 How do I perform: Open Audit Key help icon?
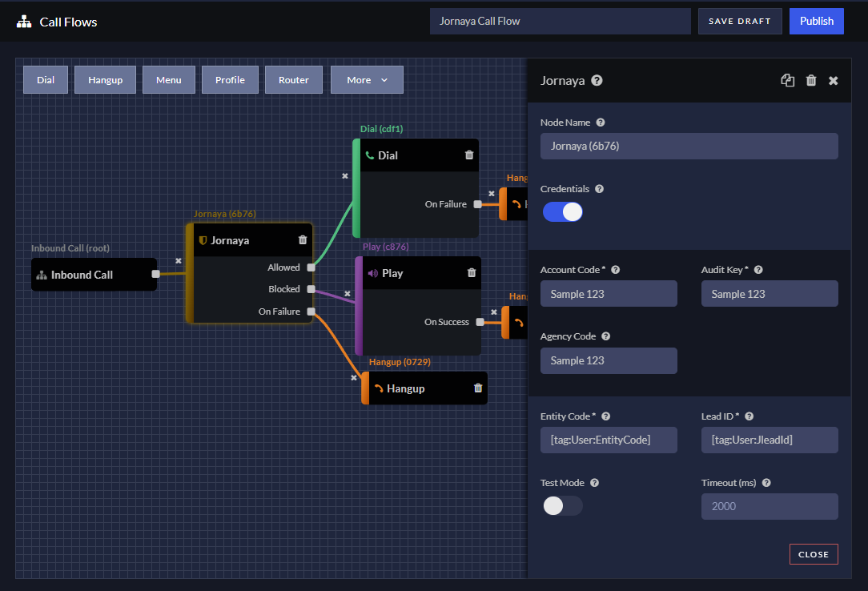tap(759, 270)
